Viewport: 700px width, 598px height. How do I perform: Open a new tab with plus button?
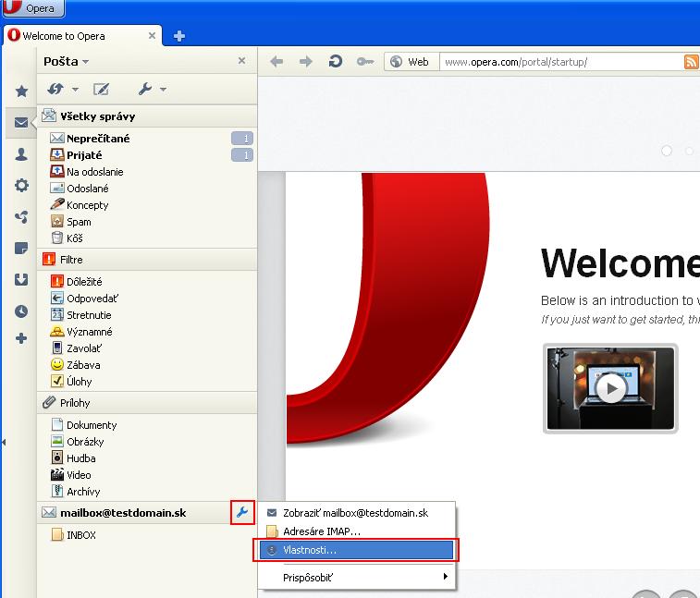tap(179, 36)
